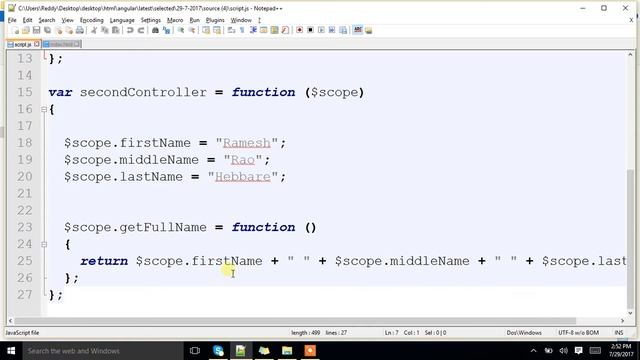This screenshot has width=640, height=360.
Task: Click the Replace toolbar icon
Action: coord(166,30)
